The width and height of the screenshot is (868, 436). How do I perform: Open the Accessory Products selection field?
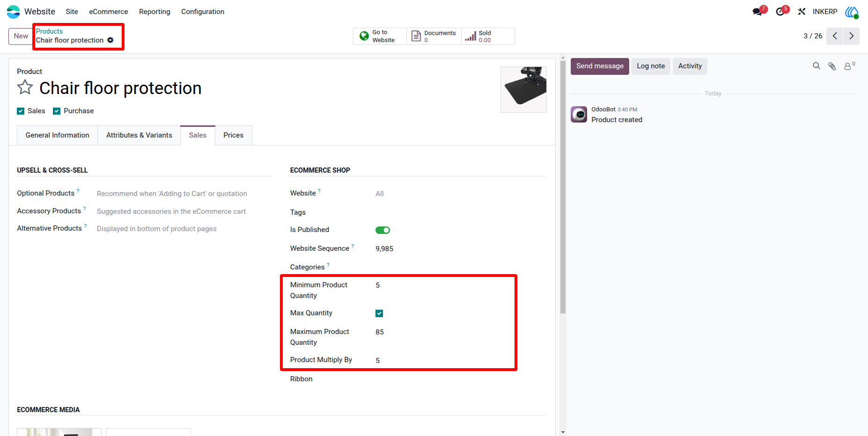tap(185, 211)
